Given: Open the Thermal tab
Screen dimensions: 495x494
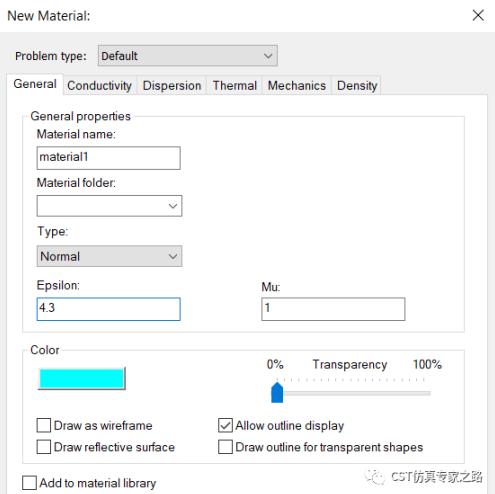Looking at the screenshot, I should point(235,86).
